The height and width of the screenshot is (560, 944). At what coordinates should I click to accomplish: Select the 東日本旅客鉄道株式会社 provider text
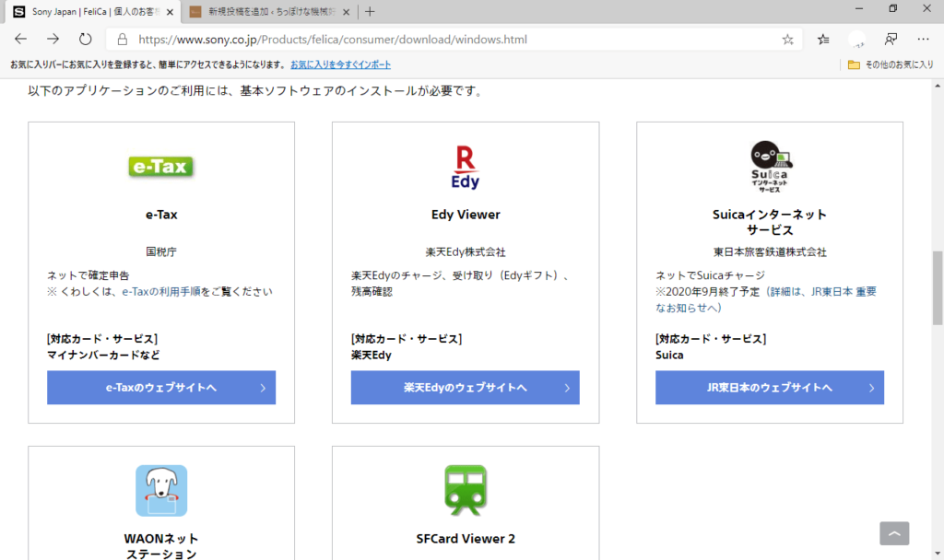[x=770, y=252]
